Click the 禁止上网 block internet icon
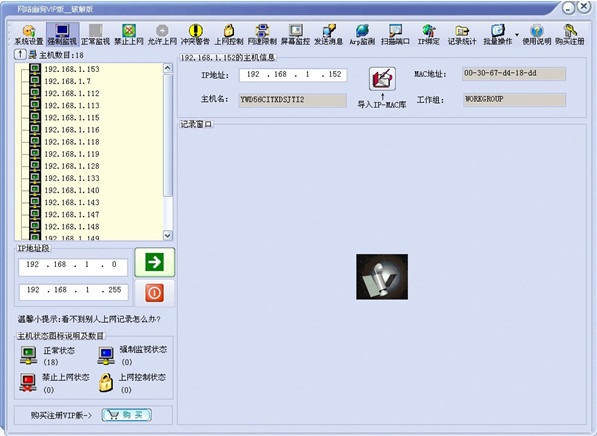The image size is (597, 436). 129,34
